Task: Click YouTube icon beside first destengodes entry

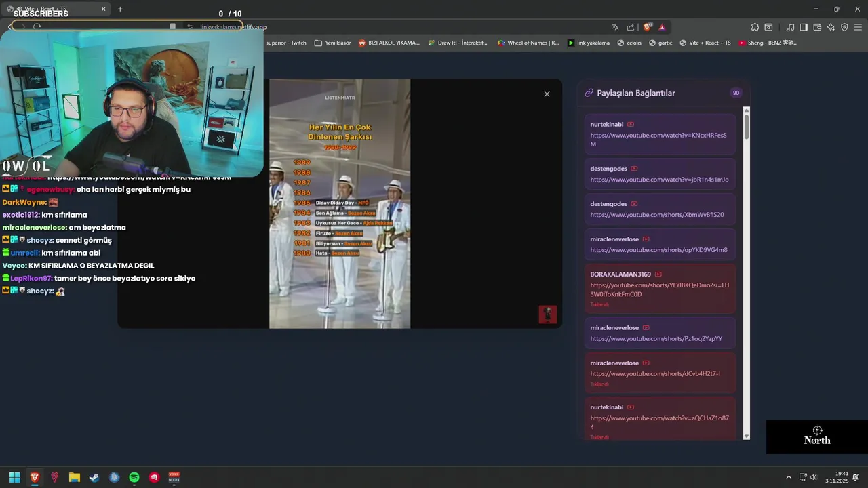Action: pos(634,168)
